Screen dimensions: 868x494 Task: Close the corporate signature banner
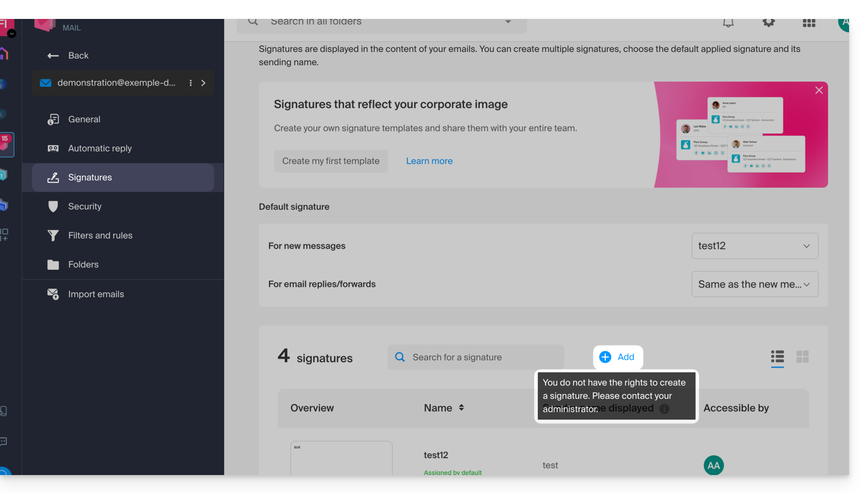pyautogui.click(x=819, y=90)
